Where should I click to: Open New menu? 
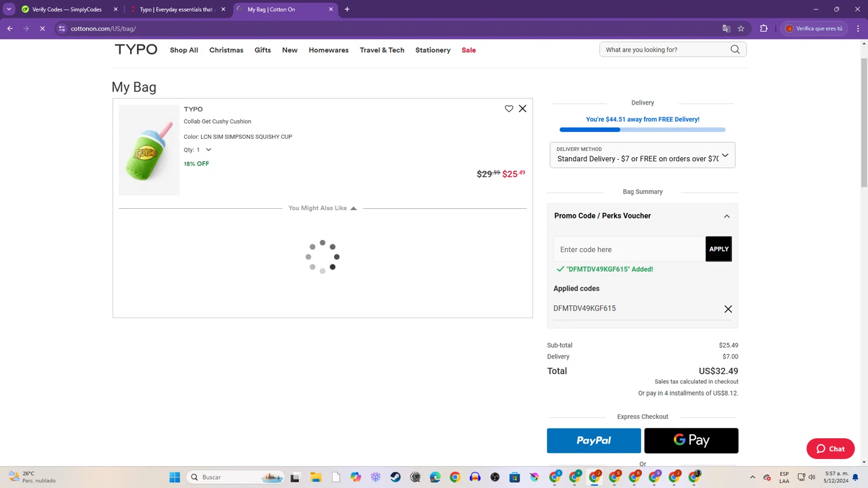pyautogui.click(x=290, y=50)
